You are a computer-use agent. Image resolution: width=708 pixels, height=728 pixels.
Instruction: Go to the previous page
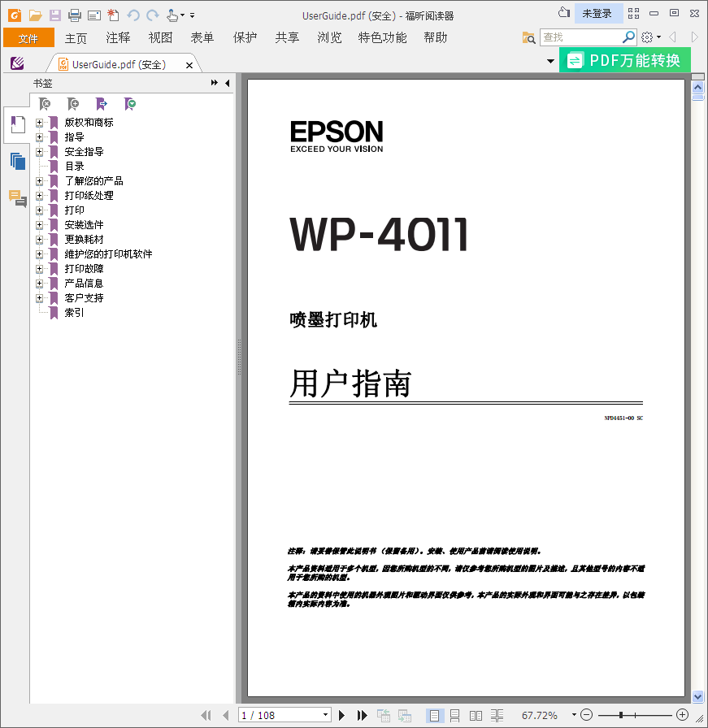(226, 715)
